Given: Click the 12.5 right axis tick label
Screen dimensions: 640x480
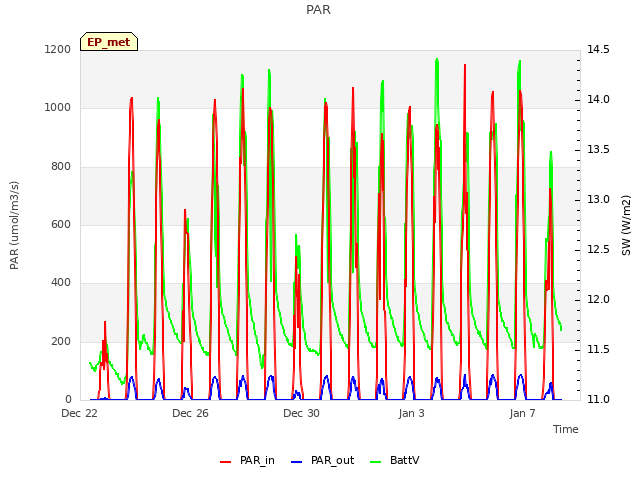Looking at the screenshot, I should point(598,249).
